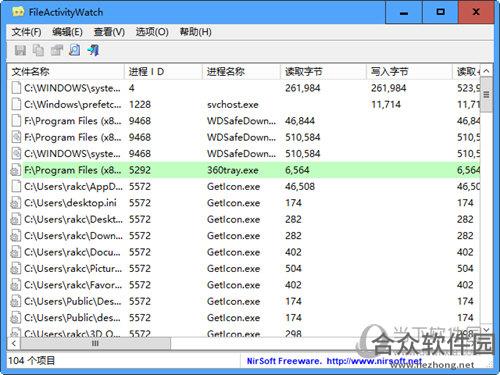Select the svchost.exe process name cell
The width and height of the screenshot is (500, 375).
(233, 104)
